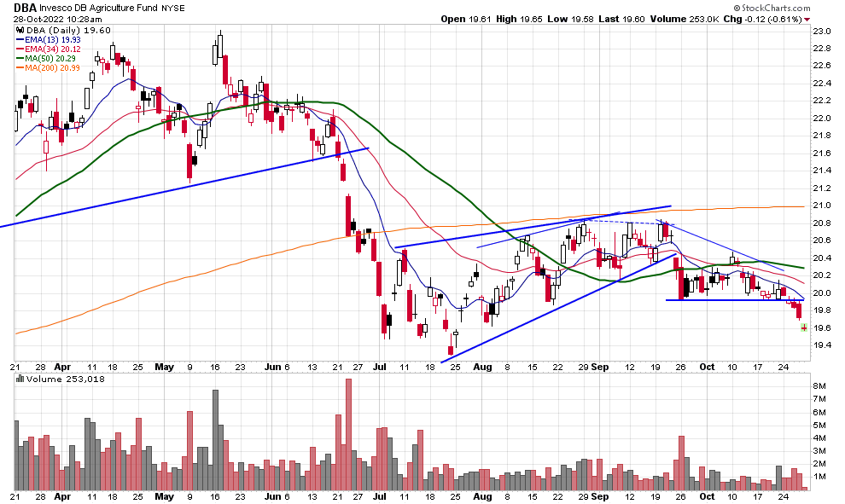Click the red down arrow after Chg
This screenshot has width=845, height=504.
pyautogui.click(x=807, y=20)
